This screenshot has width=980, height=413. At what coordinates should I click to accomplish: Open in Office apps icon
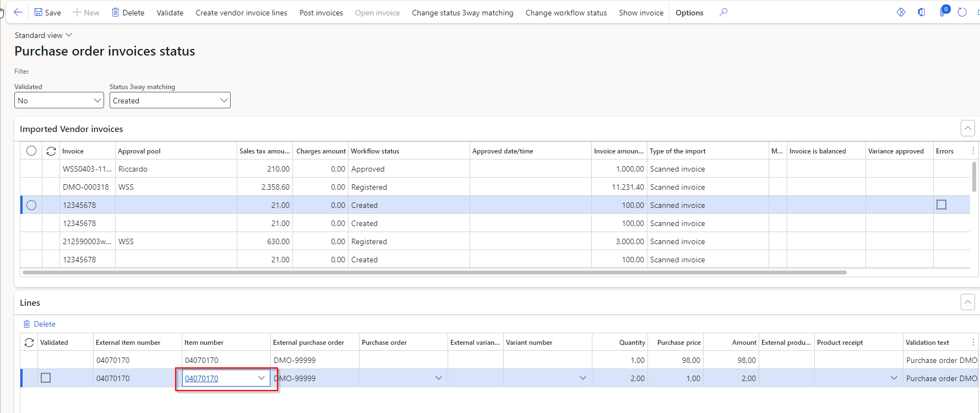pos(922,12)
